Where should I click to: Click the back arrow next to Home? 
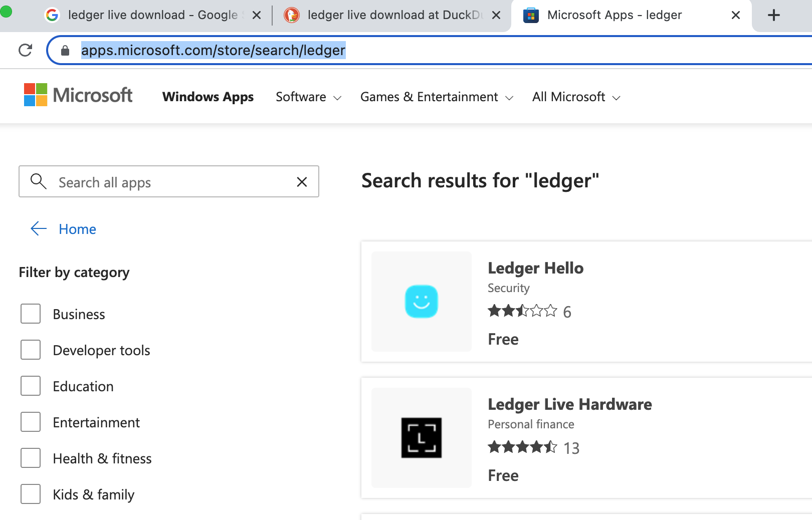[39, 229]
